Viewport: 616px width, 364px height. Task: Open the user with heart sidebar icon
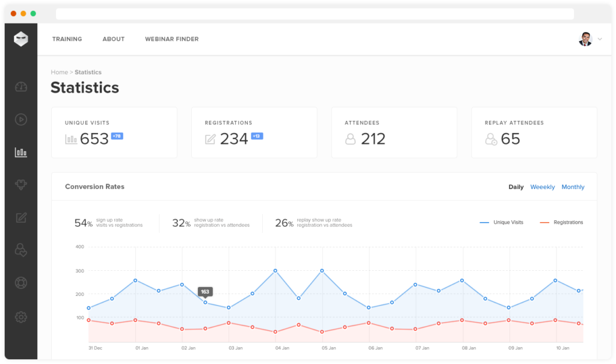pos(21,250)
